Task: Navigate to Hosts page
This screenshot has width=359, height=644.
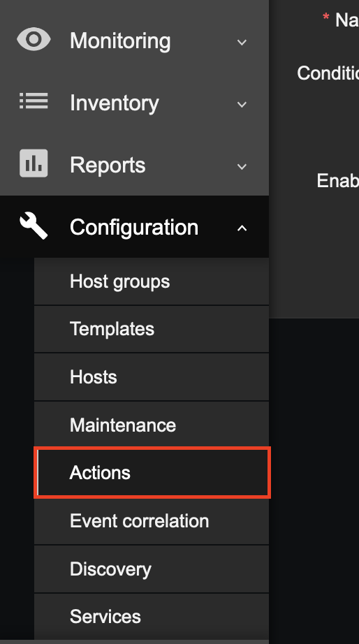Action: point(152,377)
